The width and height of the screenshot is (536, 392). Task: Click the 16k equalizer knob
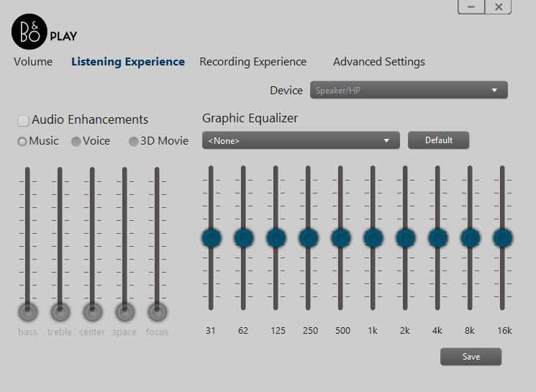pos(503,238)
